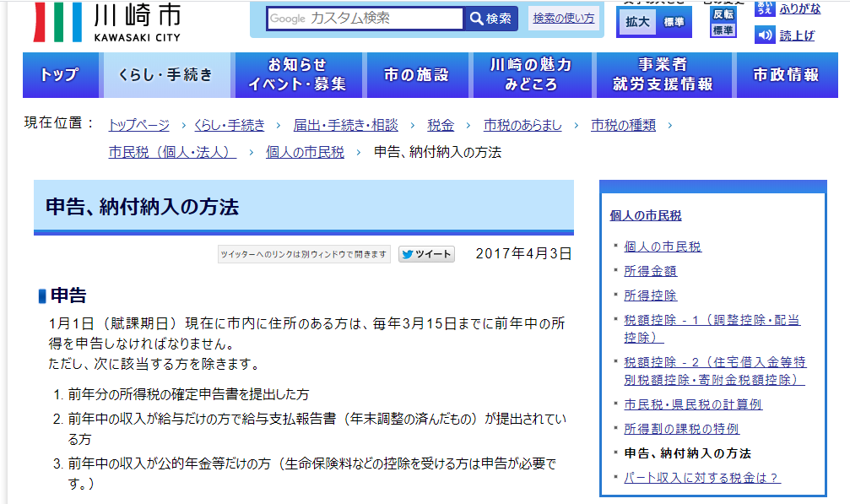Click the list item about 給与支払報告書
The height and width of the screenshot is (504, 850).
coord(317,429)
